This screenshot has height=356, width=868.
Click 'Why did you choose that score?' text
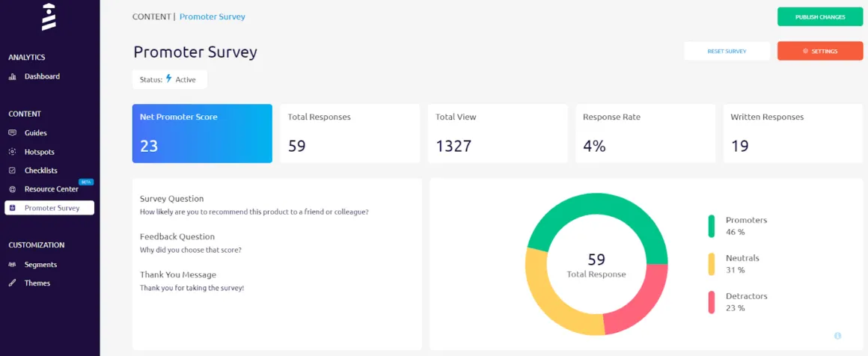190,250
